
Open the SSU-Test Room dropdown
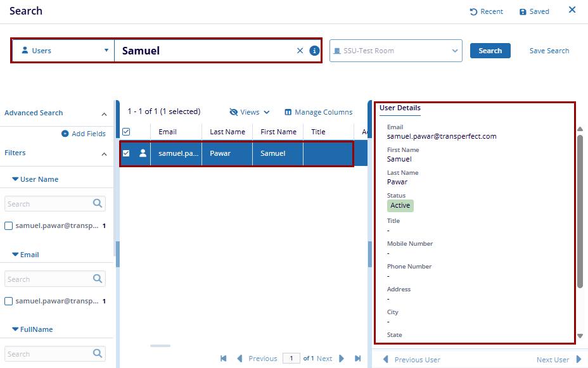point(395,51)
